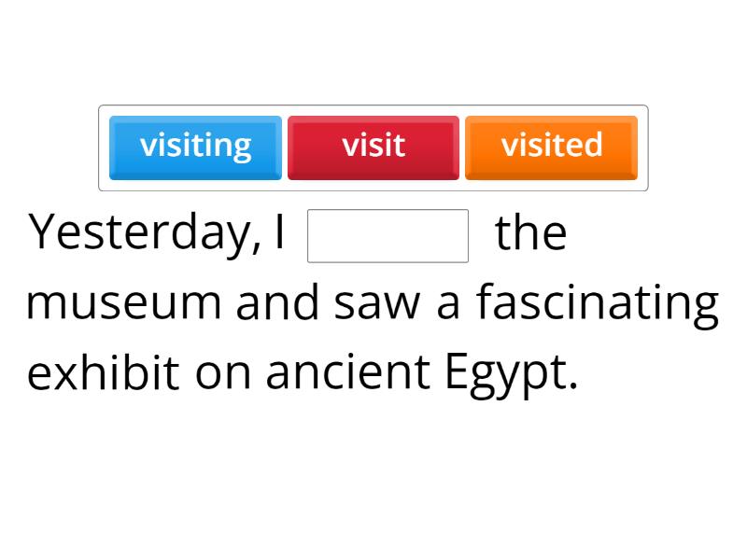Image resolution: width=747 pixels, height=560 pixels.
Task: Focus the answer box before "the museum"
Action: 388,235
